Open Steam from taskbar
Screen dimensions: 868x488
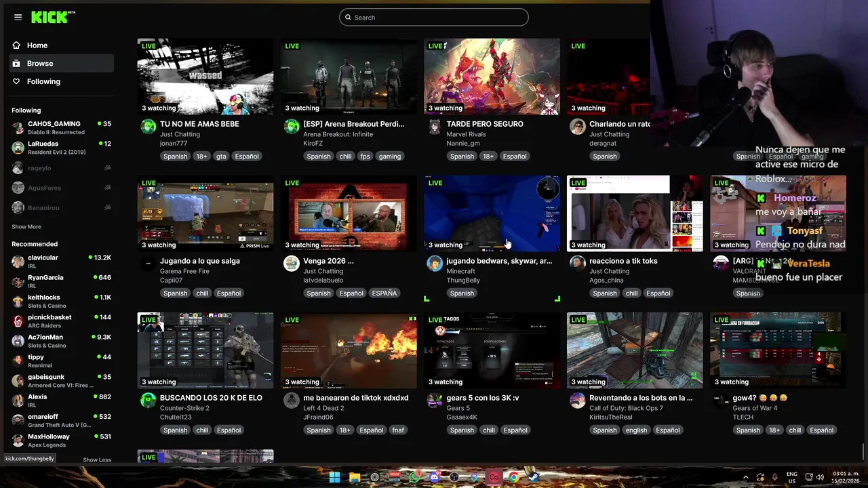(x=534, y=477)
